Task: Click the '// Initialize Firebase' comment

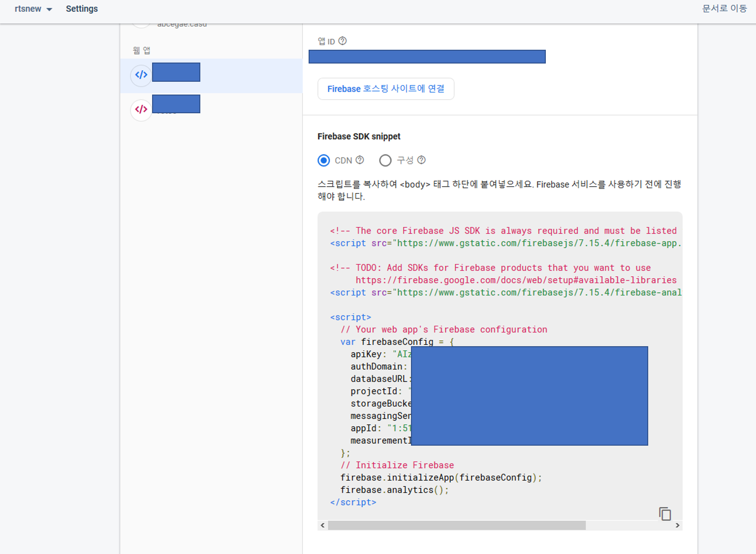Action: pos(397,465)
